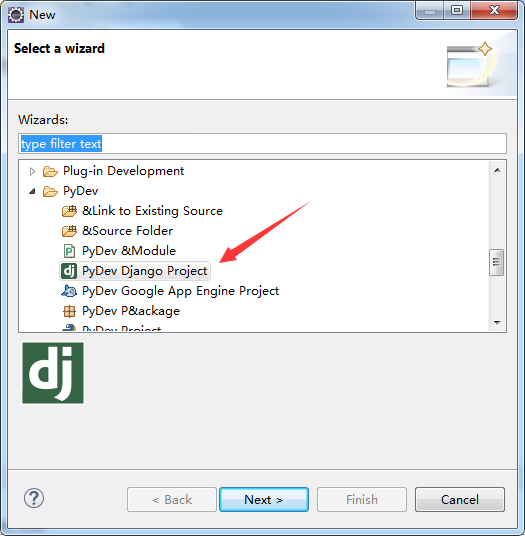Select PyDev Django Project wizard

(x=145, y=271)
